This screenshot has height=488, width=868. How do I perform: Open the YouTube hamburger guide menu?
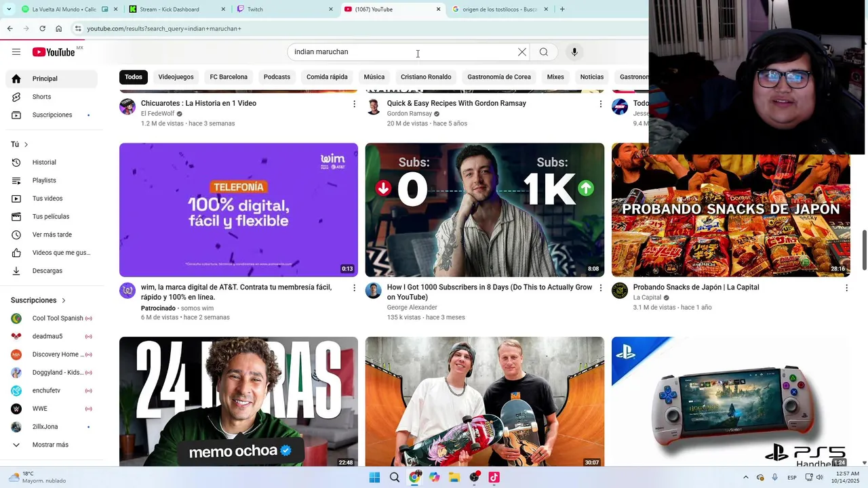(x=16, y=52)
